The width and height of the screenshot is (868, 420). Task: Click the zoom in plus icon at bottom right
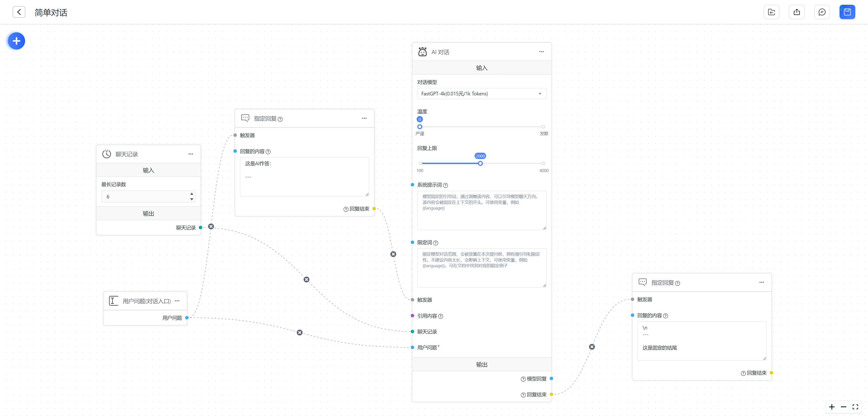(832, 407)
